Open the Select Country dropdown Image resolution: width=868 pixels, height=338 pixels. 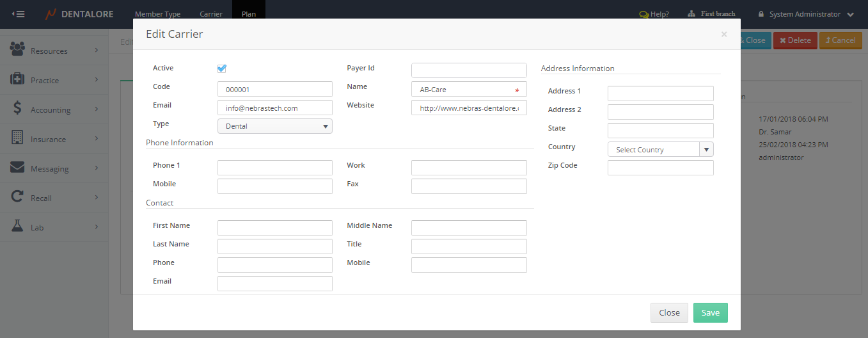660,150
